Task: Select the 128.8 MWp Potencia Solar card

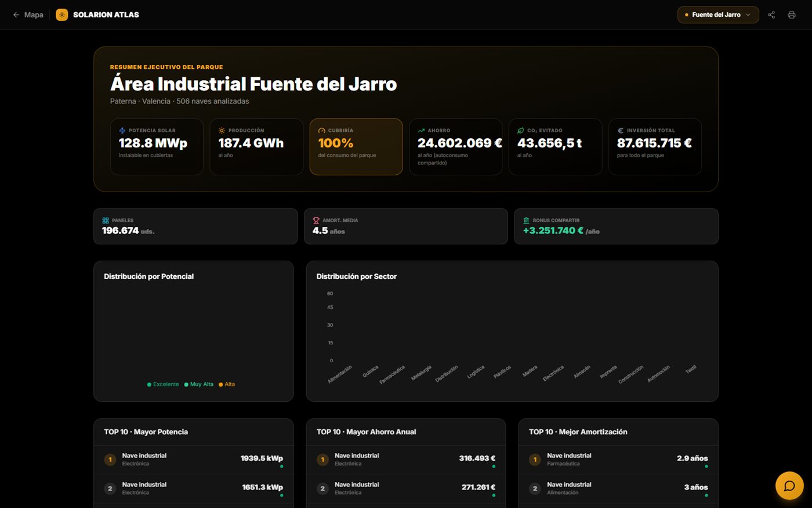Action: click(x=157, y=147)
